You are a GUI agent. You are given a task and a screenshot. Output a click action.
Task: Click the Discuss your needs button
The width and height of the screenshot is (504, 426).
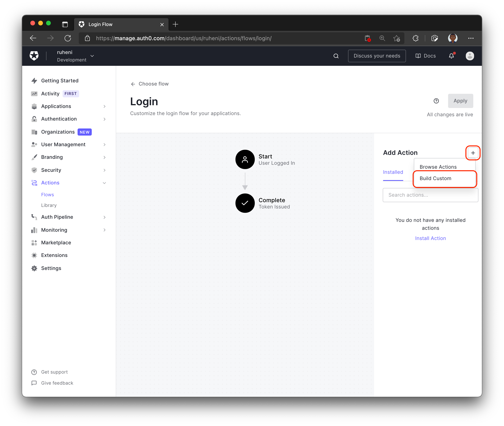pyautogui.click(x=377, y=55)
